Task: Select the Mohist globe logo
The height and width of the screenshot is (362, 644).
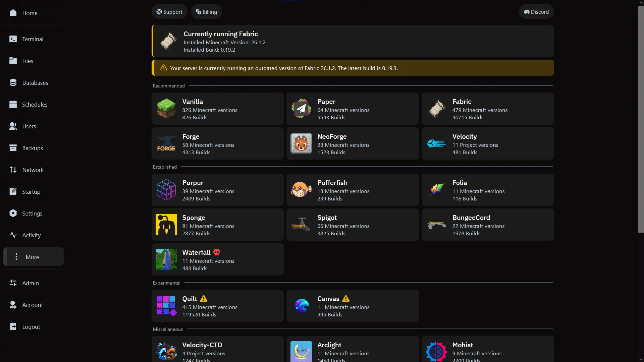Action: click(x=436, y=352)
